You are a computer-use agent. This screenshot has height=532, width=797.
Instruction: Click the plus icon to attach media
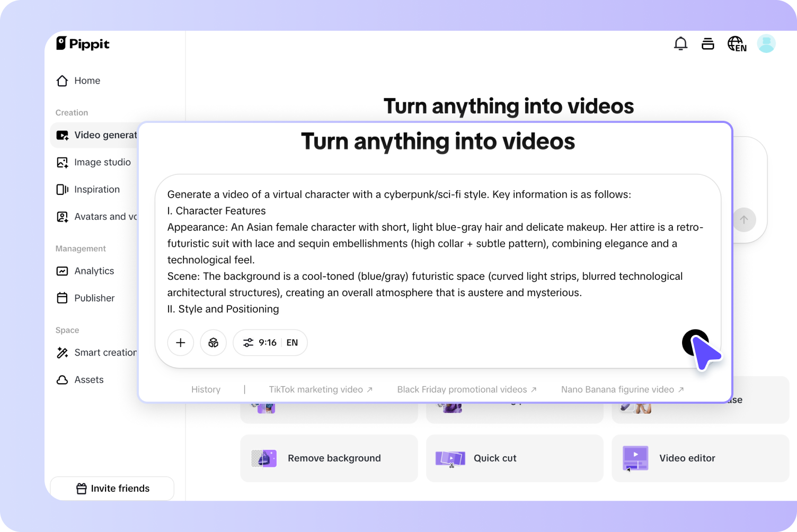tap(180, 342)
